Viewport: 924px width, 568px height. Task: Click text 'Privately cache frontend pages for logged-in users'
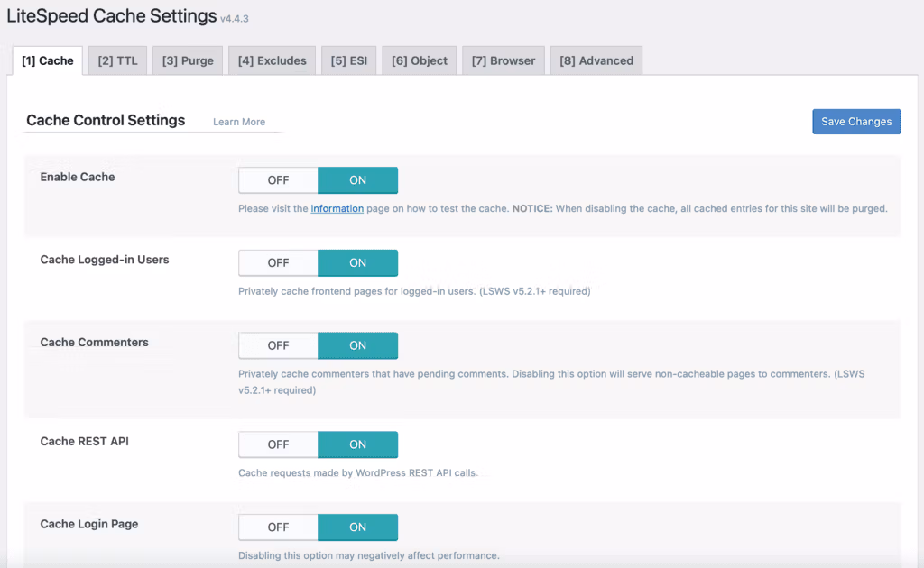coord(356,291)
